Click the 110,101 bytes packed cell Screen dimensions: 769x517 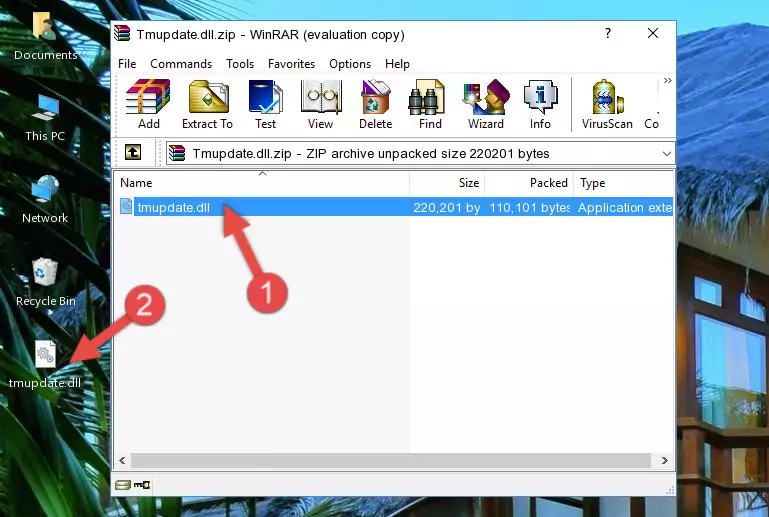[x=530, y=207]
